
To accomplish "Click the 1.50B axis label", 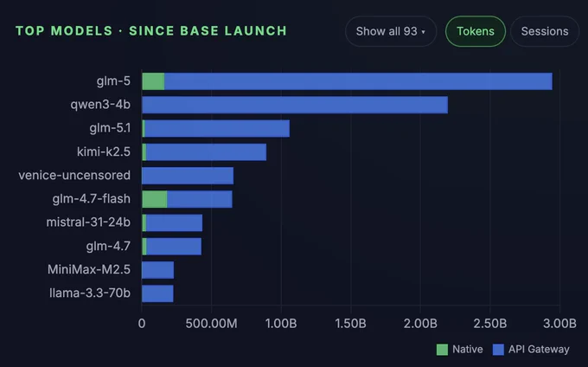I will [x=350, y=324].
